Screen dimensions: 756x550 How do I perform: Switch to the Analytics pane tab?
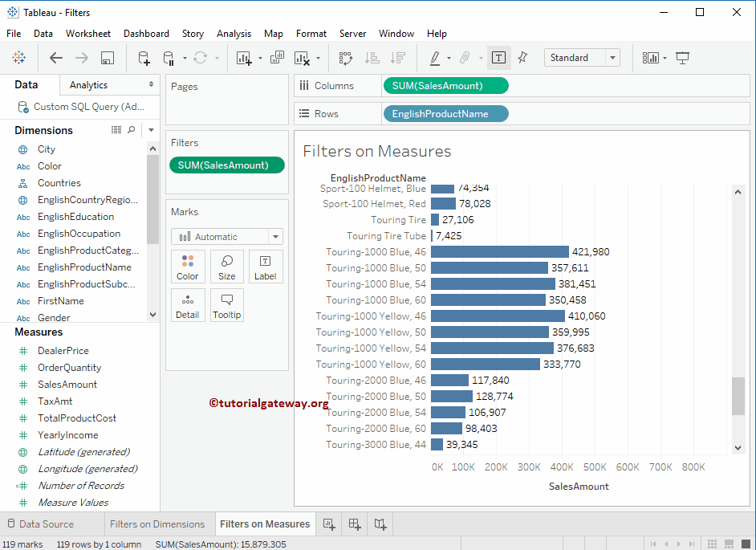[88, 85]
